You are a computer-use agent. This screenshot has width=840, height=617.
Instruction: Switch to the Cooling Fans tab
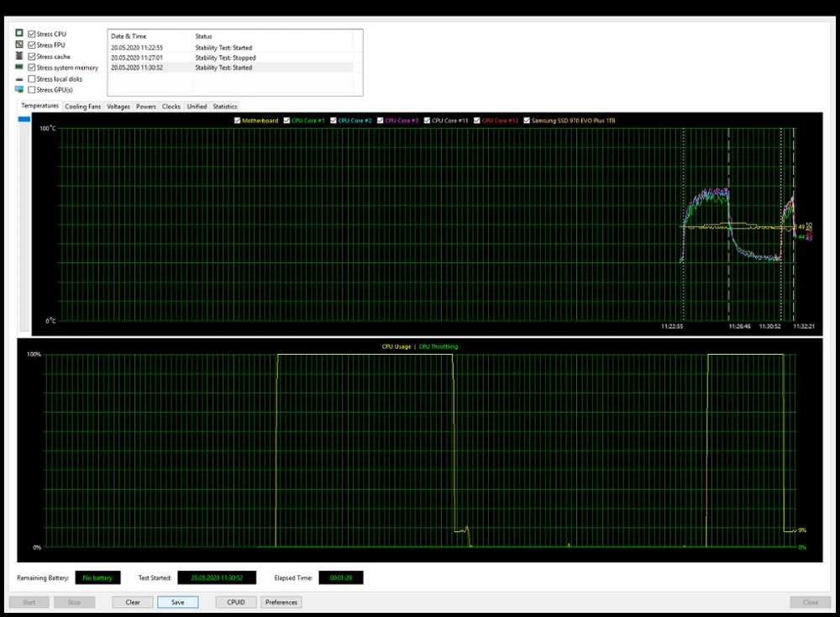[83, 107]
